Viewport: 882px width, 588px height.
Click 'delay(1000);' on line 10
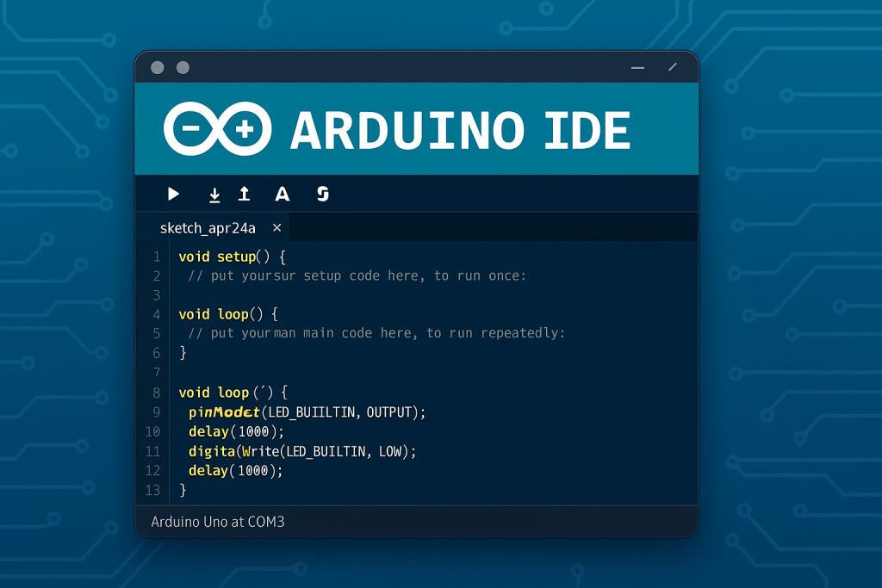point(236,431)
